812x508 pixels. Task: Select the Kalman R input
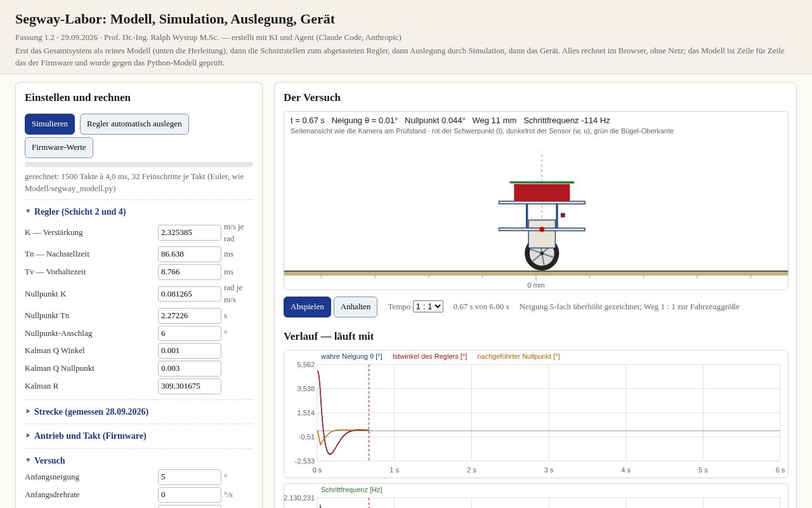pyautogui.click(x=190, y=386)
